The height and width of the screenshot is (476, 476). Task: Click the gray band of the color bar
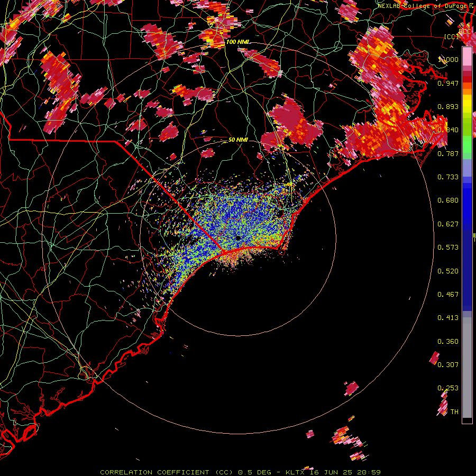467,368
